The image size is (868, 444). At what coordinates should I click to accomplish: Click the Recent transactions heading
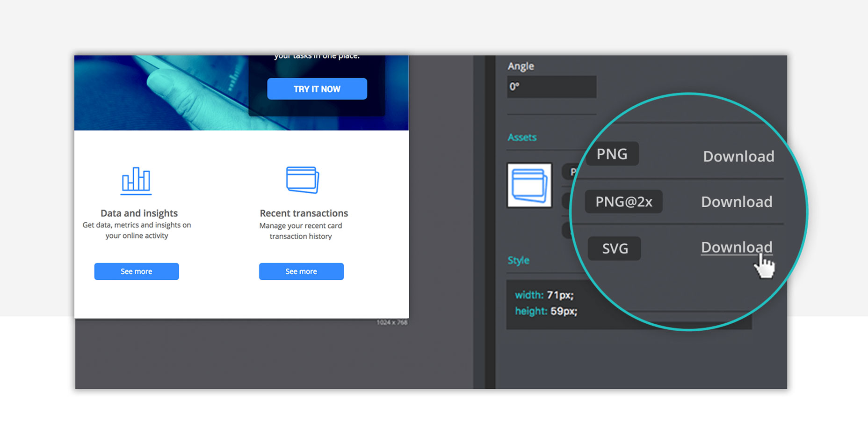(x=304, y=213)
